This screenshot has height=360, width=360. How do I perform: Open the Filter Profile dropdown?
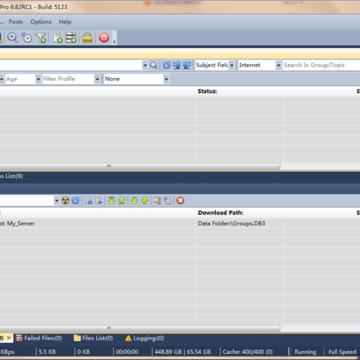[97, 79]
